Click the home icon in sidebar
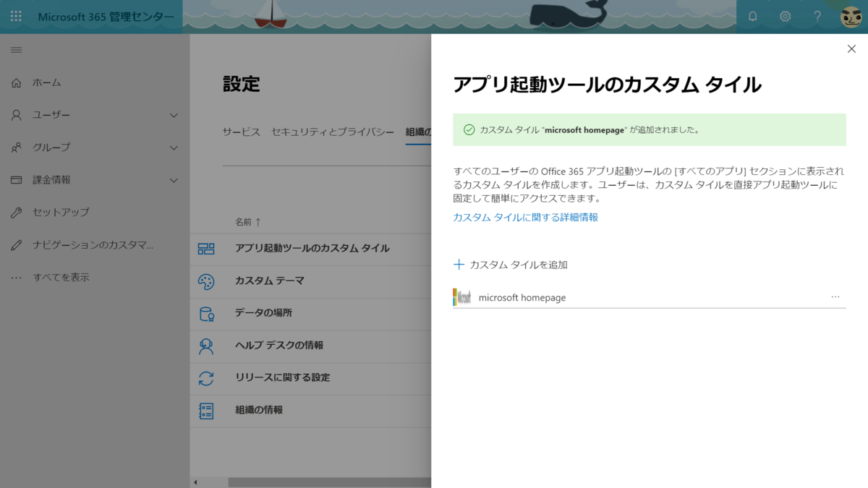This screenshot has width=868, height=488. pyautogui.click(x=17, y=82)
